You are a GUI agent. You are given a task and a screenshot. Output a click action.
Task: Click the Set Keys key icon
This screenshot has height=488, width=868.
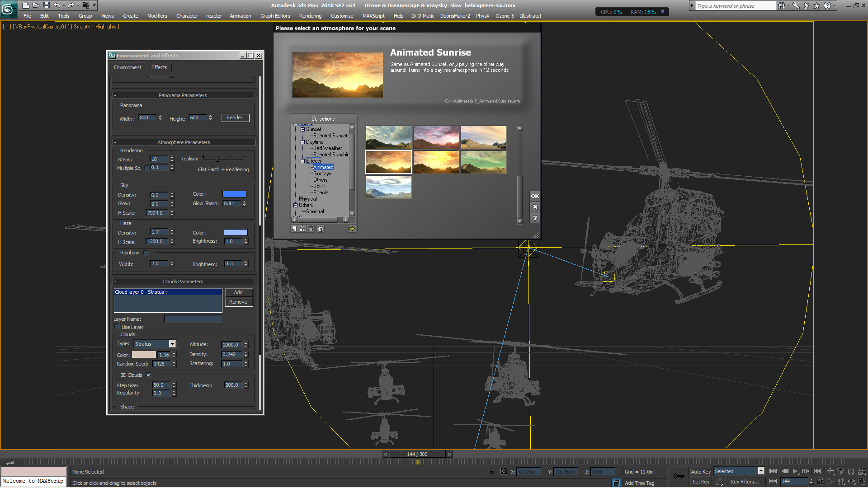679,476
